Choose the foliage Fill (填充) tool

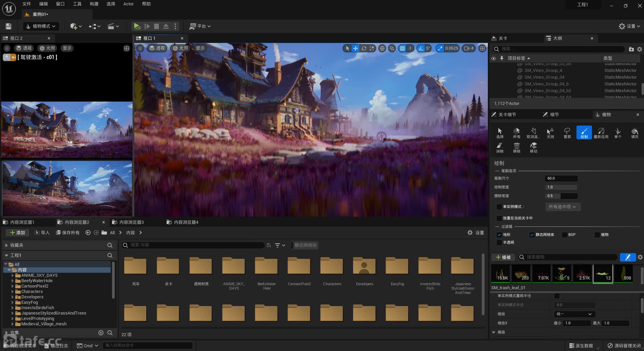[634, 133]
